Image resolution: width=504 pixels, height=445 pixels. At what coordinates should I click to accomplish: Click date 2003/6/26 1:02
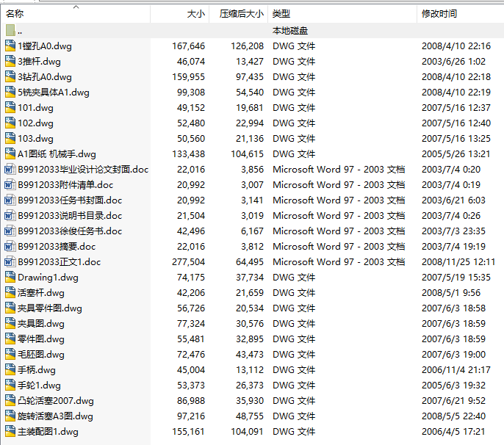pyautogui.click(x=453, y=62)
